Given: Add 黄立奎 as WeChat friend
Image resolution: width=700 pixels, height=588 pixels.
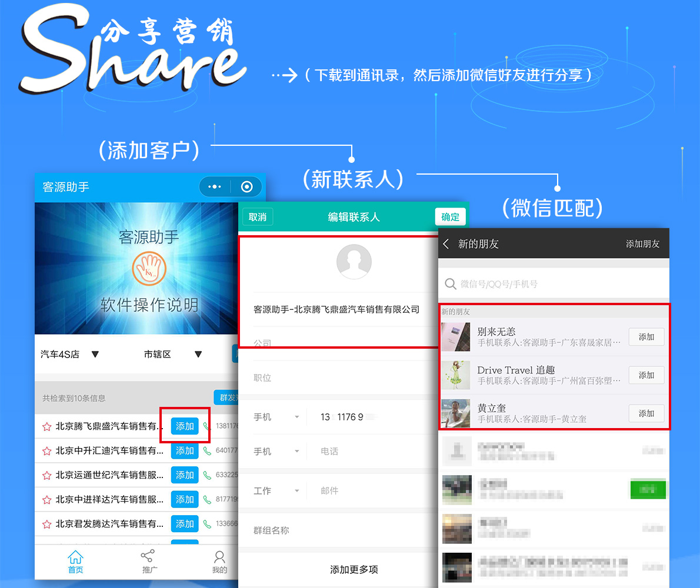Looking at the screenshot, I should 646,413.
